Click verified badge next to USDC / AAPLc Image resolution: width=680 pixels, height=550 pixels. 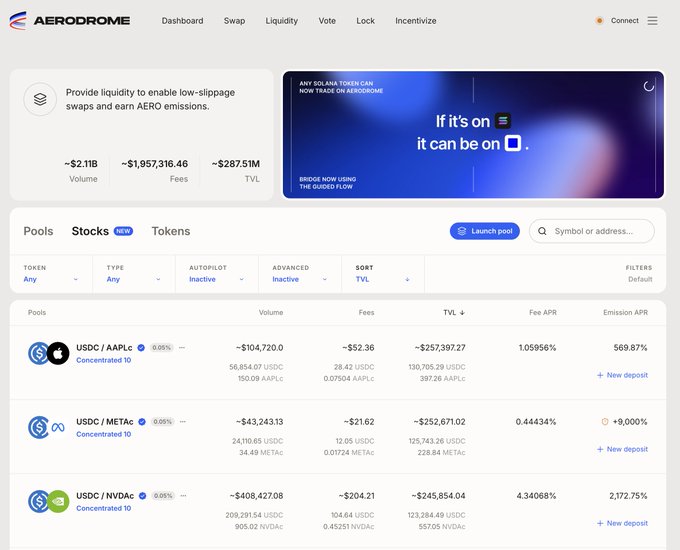141,347
